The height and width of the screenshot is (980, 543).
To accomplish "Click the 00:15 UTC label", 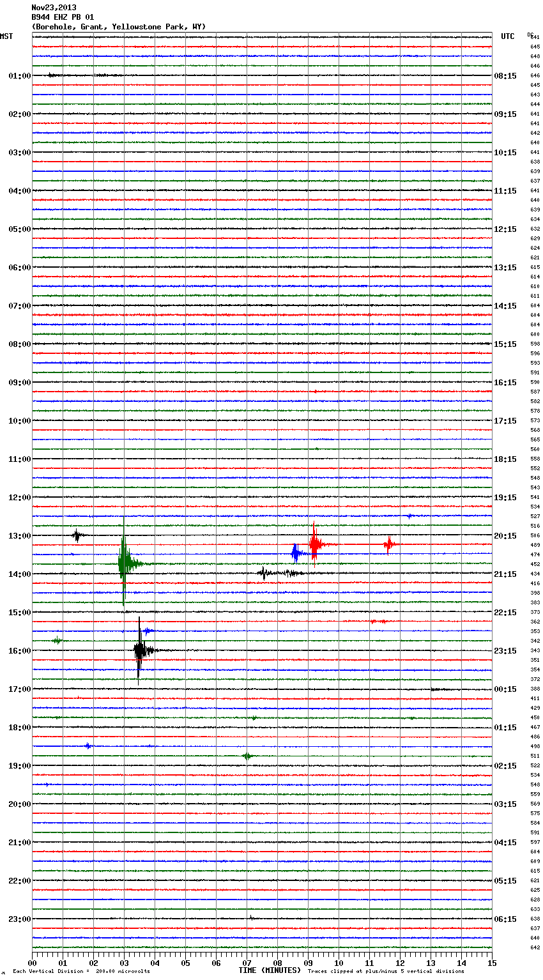I will 505,689.
